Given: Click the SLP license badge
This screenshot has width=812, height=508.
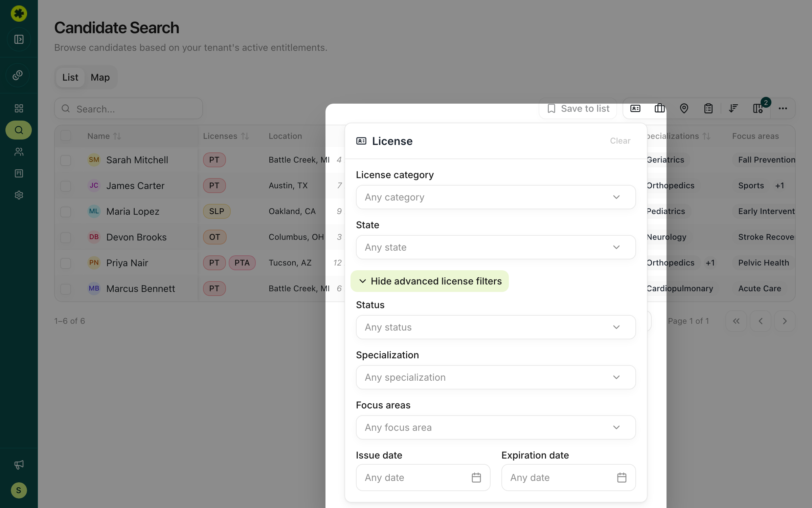Looking at the screenshot, I should pyautogui.click(x=217, y=211).
